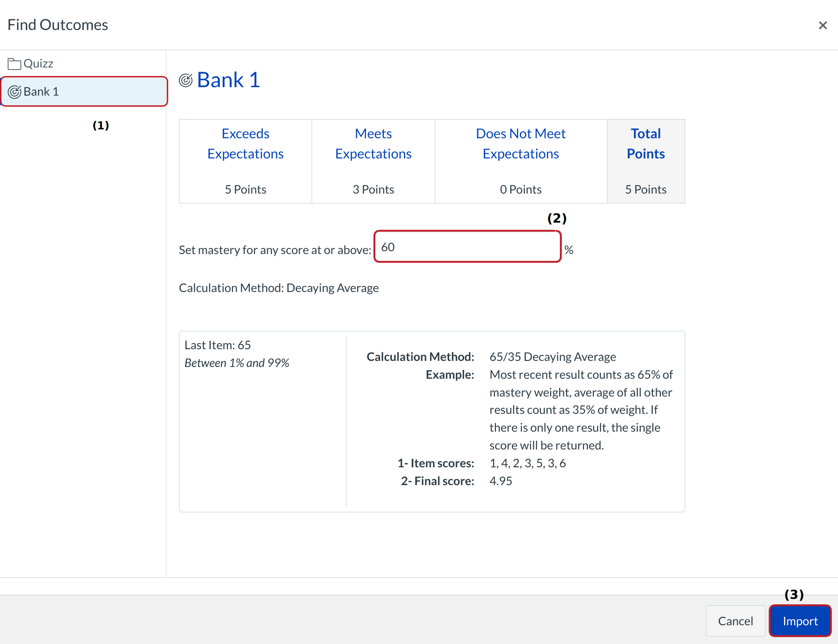Click the Last Item: 65 text
This screenshot has width=838, height=644.
tap(217, 345)
